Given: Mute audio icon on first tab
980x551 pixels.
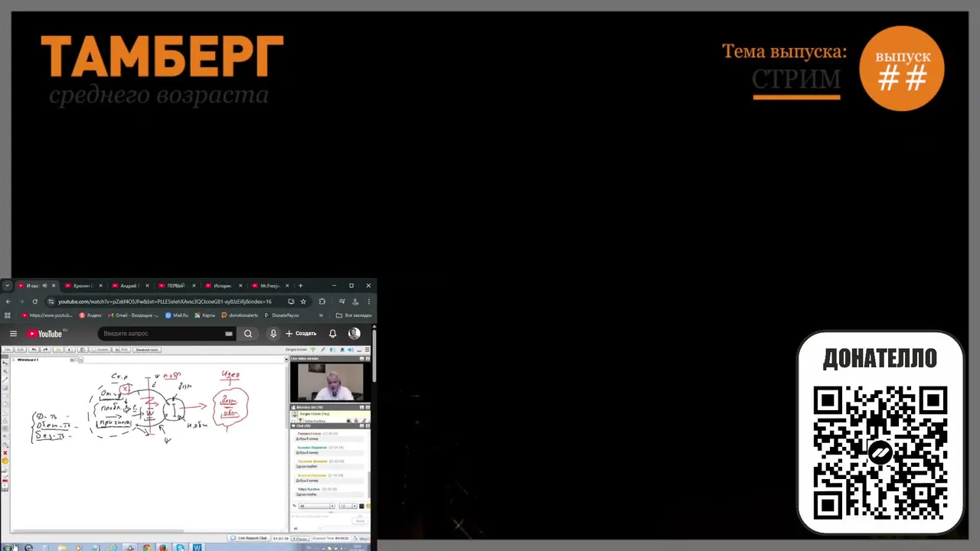Looking at the screenshot, I should tap(44, 285).
